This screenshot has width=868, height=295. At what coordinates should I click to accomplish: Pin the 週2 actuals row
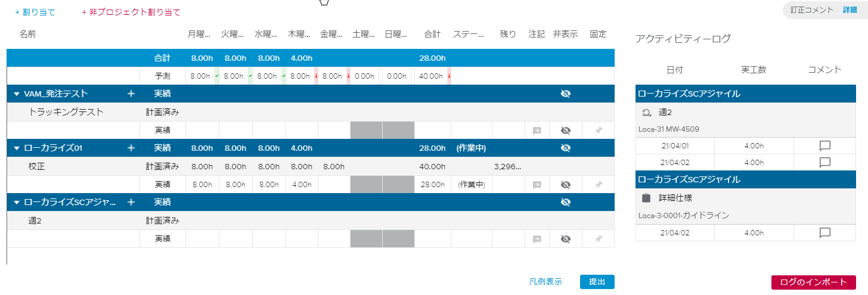[x=598, y=239]
